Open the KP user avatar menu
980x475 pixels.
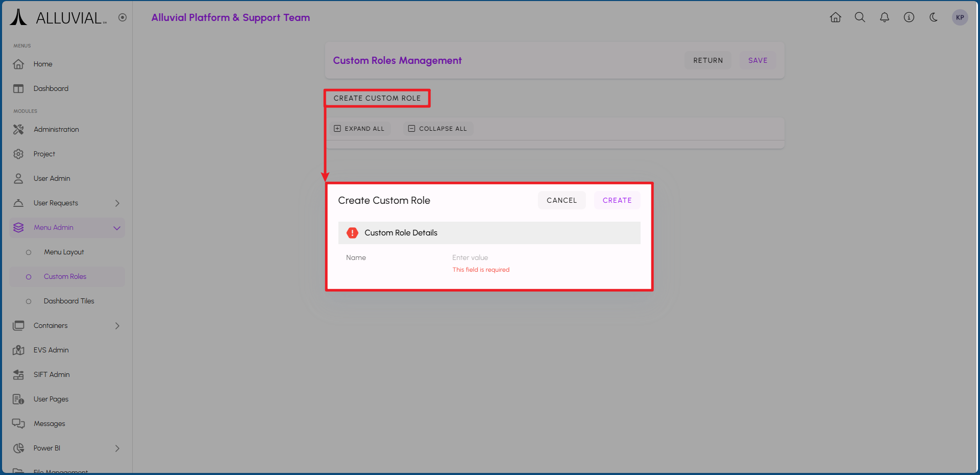[960, 17]
